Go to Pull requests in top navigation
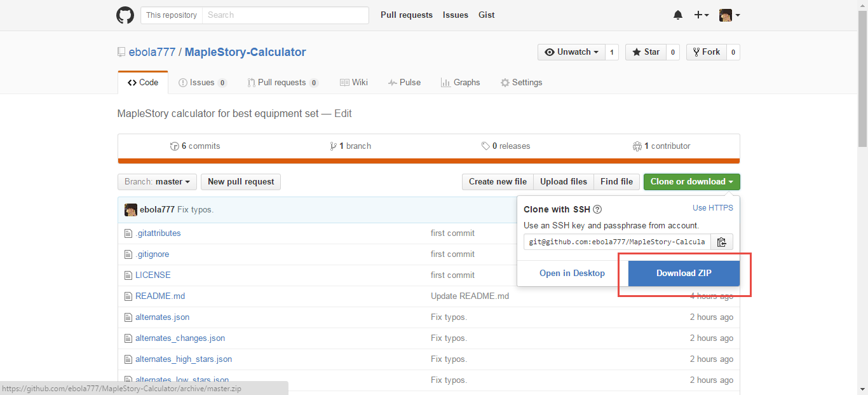Screen dimensions: 868x395 point(407,15)
